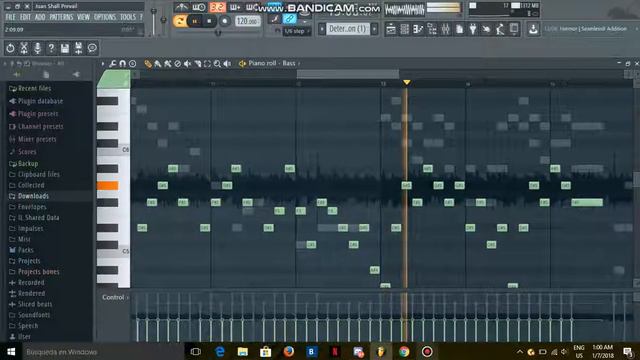Stop playback with the stop button
The image size is (640, 360).
(x=209, y=21)
